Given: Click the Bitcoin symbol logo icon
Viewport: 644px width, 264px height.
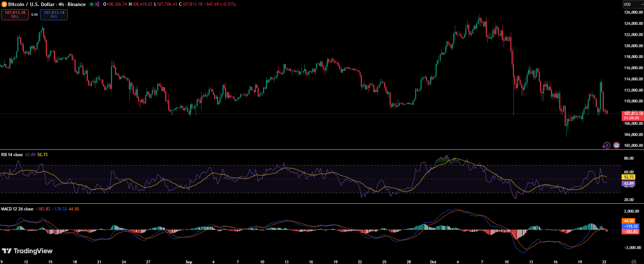Looking at the screenshot, I should 4,4.
